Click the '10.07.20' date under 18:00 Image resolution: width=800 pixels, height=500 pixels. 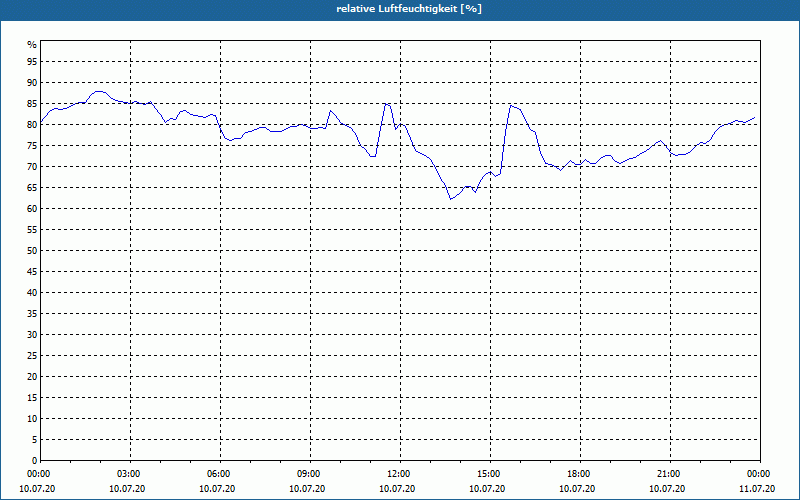[x=577, y=489]
